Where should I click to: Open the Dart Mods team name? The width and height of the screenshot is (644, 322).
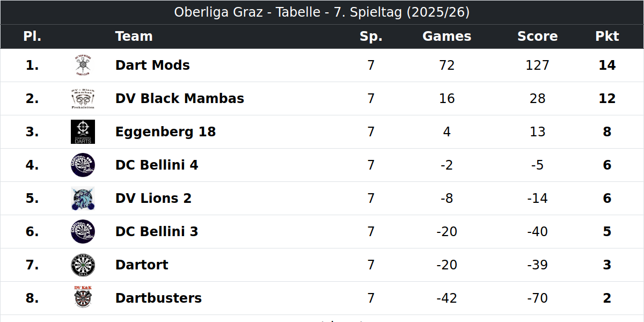[152, 65]
